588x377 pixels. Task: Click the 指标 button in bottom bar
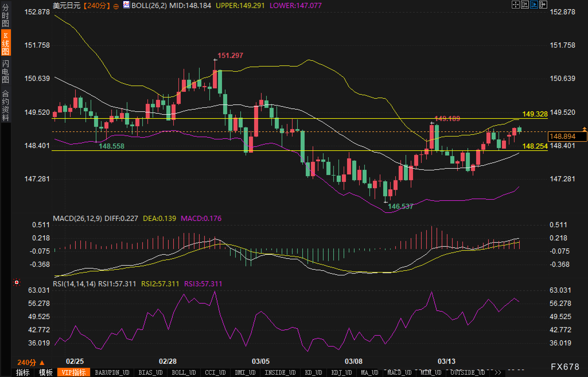(23, 372)
